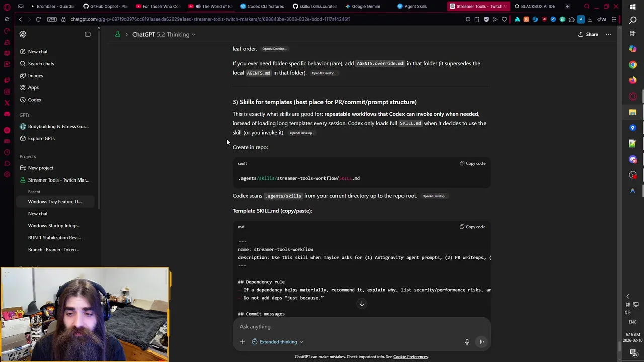Collapse the ChatGPT sidebar panel icon
Screen dimensions: 644x362
tap(88, 34)
